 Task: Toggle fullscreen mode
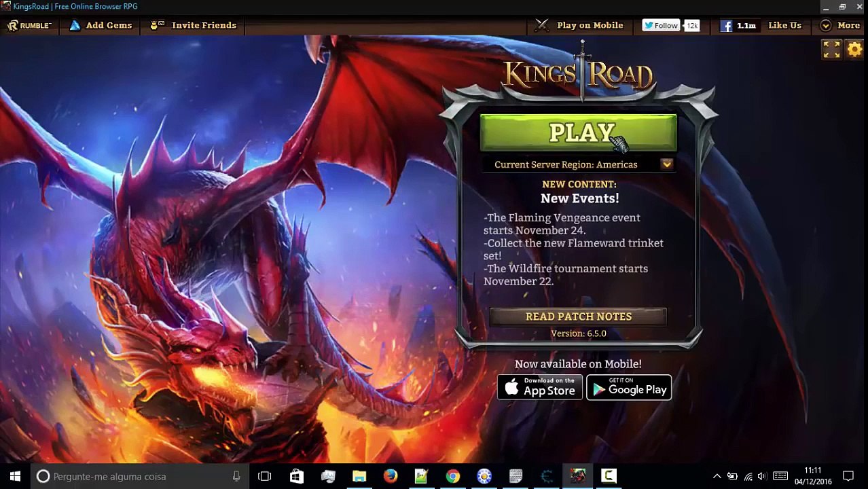click(x=831, y=50)
